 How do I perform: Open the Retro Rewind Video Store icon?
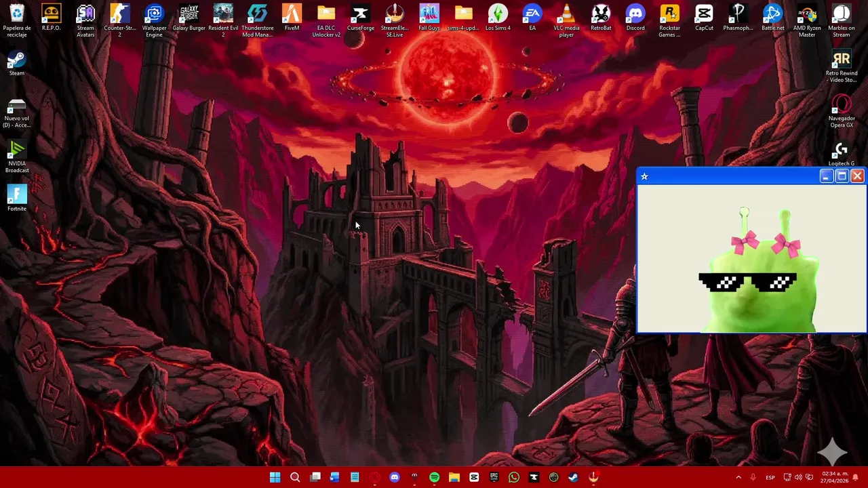click(x=842, y=66)
